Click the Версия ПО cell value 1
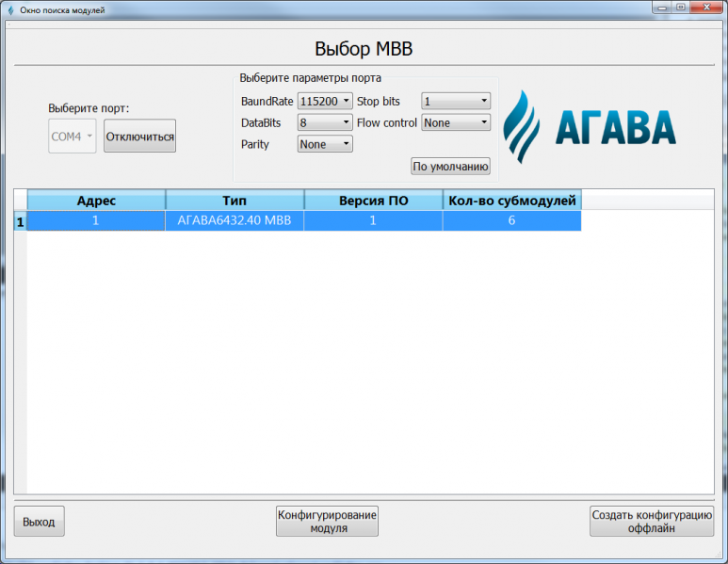Screen dimensions: 728x564 373,220
